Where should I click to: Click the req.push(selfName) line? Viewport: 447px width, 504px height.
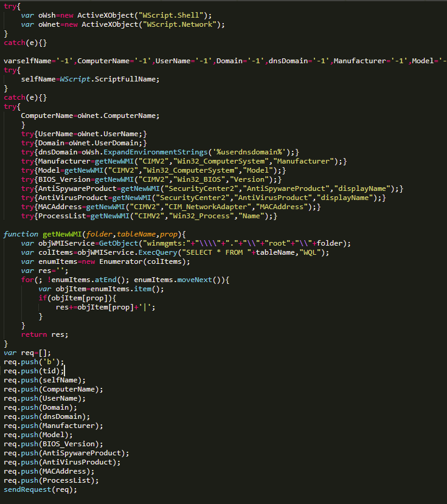coord(45,380)
